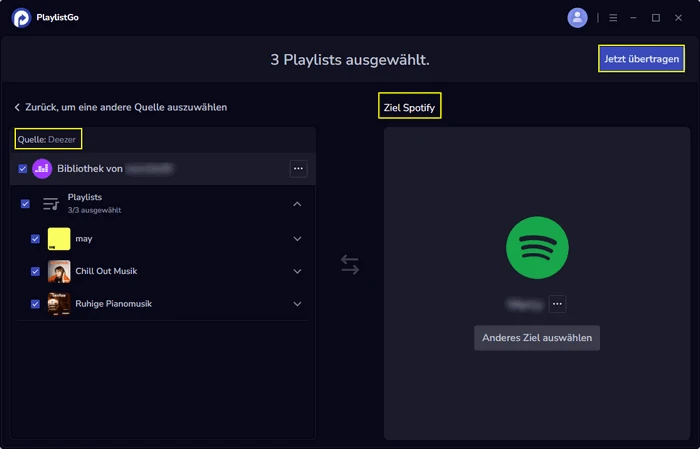Click the Spotify logo
Viewport: 700px width, 449px height.
click(537, 248)
